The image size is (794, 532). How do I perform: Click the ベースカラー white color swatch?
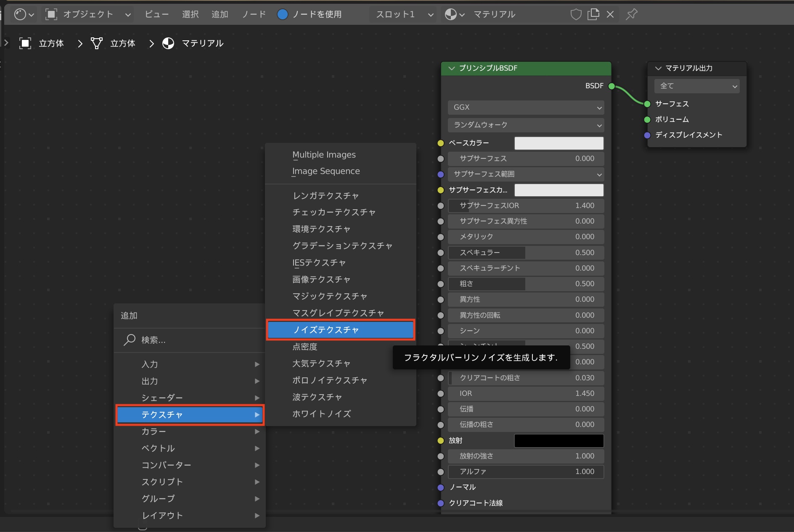click(558, 143)
